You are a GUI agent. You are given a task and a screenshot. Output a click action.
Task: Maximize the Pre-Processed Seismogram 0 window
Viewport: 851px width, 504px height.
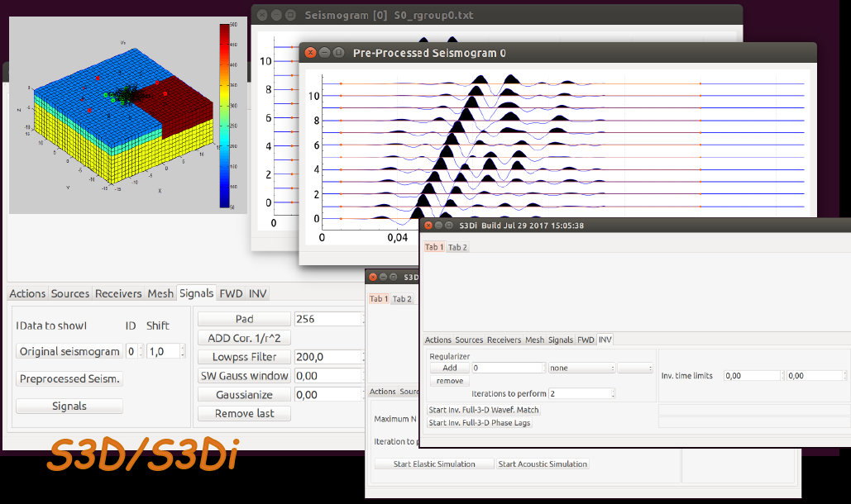(x=339, y=53)
